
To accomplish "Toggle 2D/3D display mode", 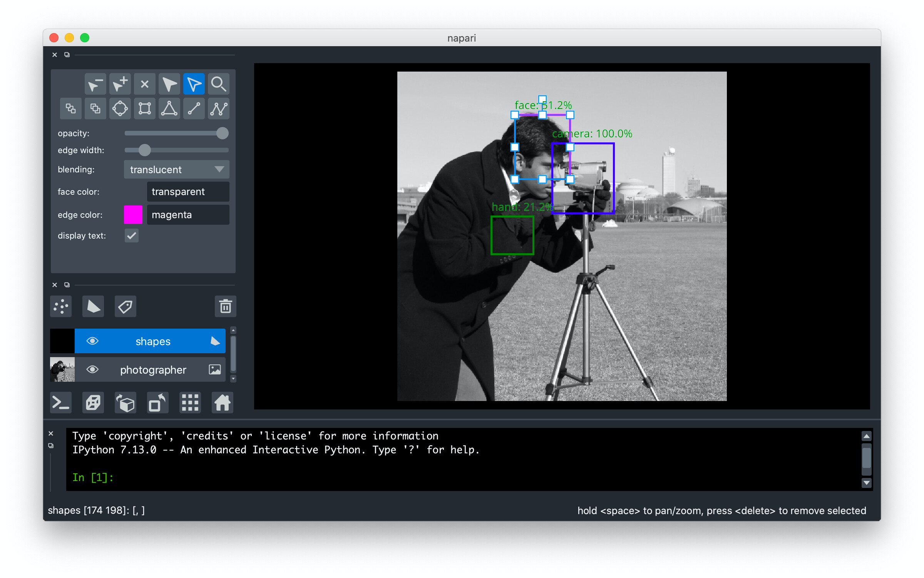I will (93, 403).
